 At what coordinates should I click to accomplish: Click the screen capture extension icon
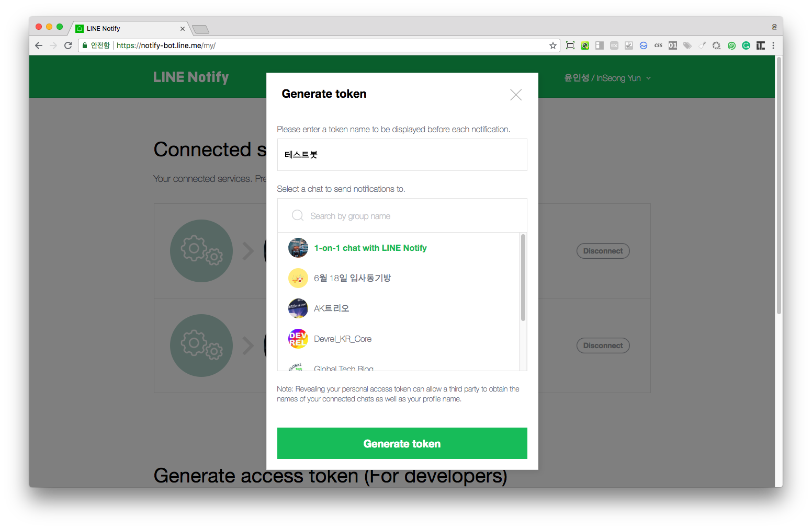click(x=570, y=45)
